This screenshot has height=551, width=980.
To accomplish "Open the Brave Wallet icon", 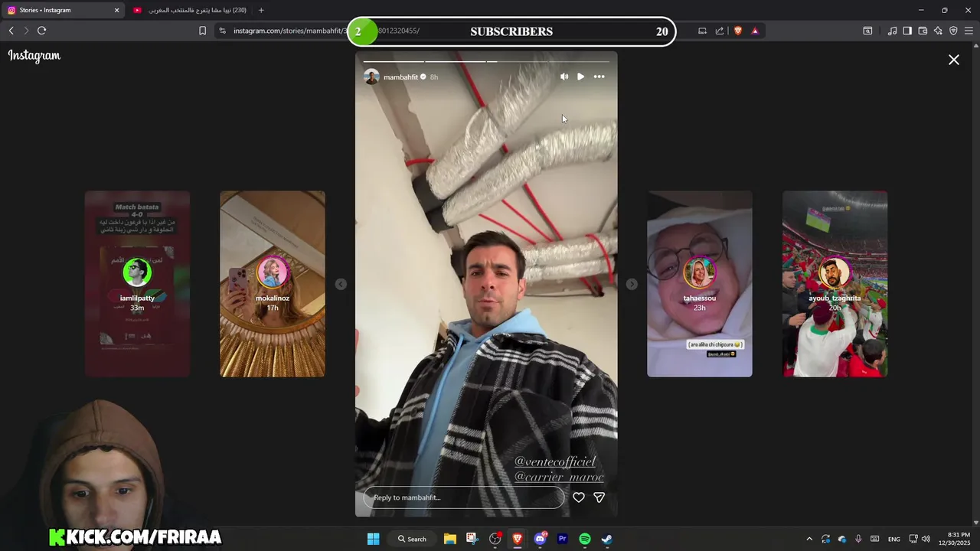I will 923,31.
